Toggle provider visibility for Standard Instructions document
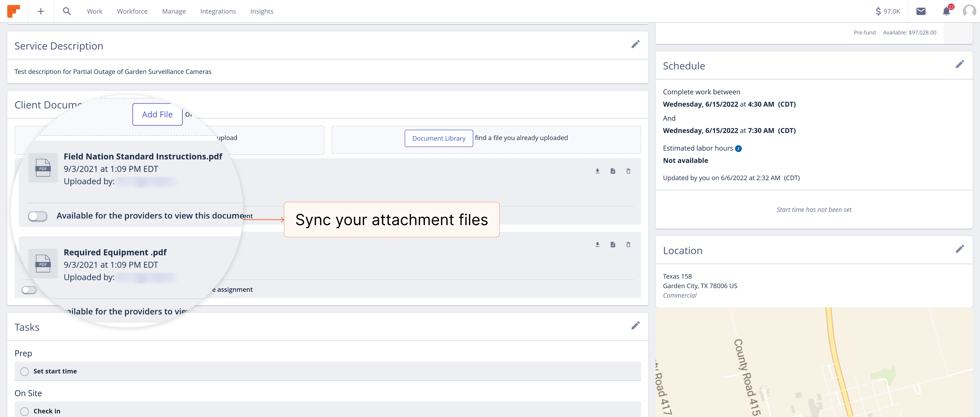The width and height of the screenshot is (980, 417). [x=38, y=216]
